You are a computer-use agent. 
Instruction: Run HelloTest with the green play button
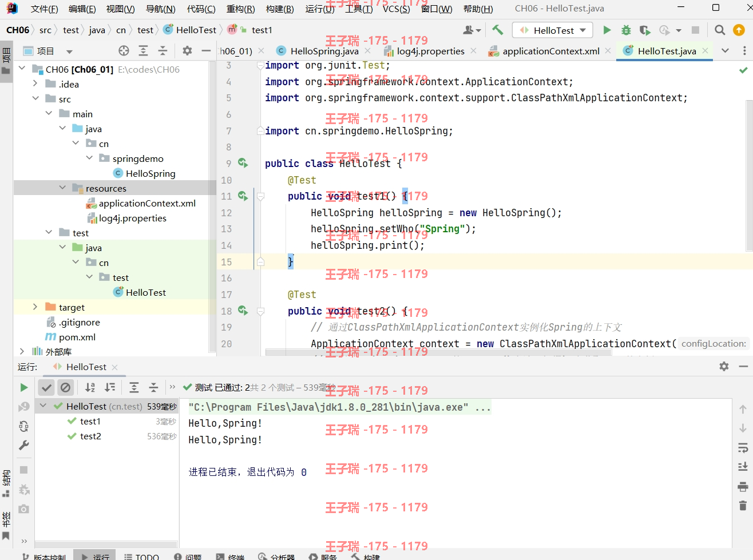point(607,30)
